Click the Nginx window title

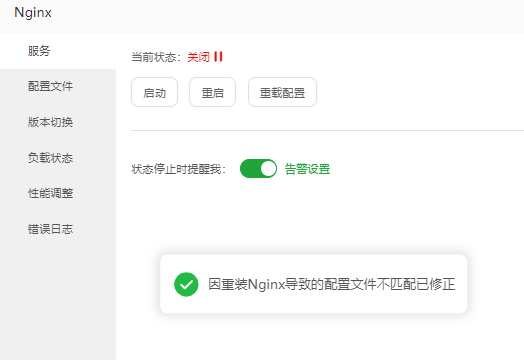click(x=33, y=13)
